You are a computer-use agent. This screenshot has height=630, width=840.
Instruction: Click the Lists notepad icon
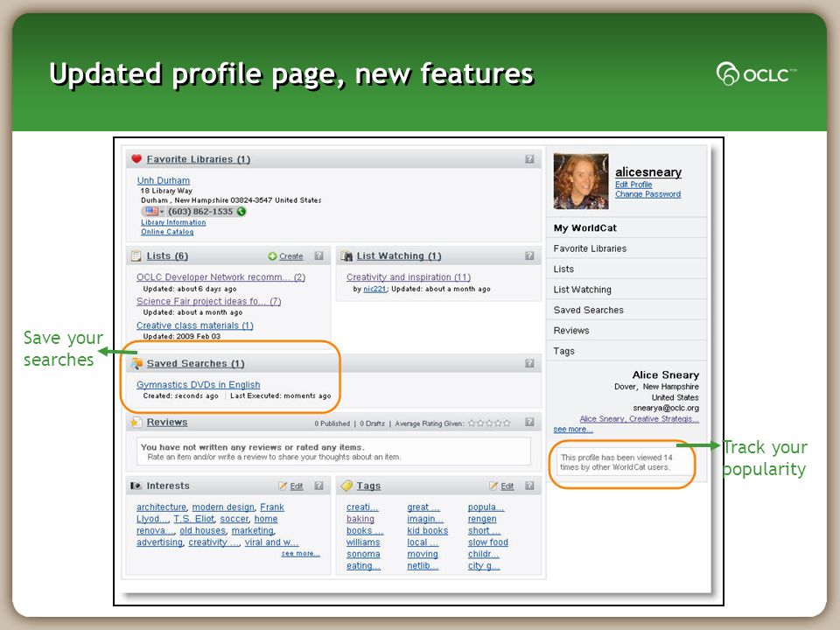click(136, 255)
